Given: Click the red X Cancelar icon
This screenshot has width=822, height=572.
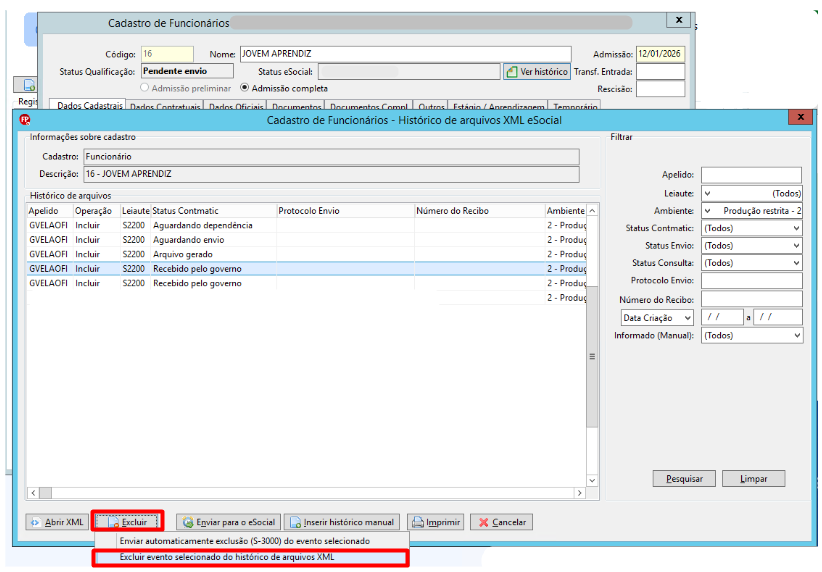Looking at the screenshot, I should click(x=483, y=522).
